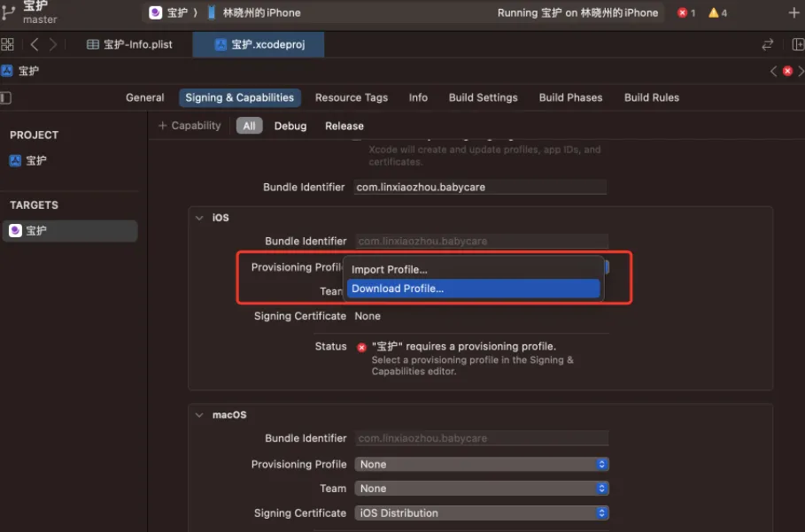Open the macOS Team dropdown
805x532 pixels.
pos(482,489)
